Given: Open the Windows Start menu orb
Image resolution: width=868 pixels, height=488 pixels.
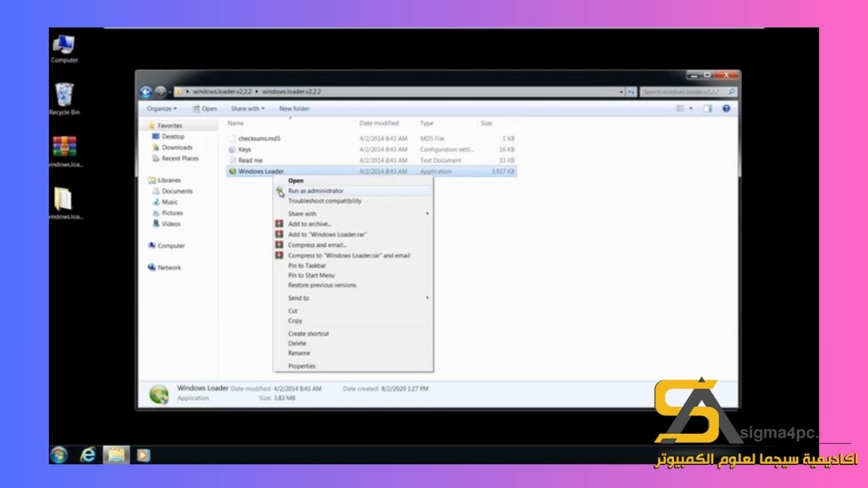Looking at the screenshot, I should tap(59, 454).
